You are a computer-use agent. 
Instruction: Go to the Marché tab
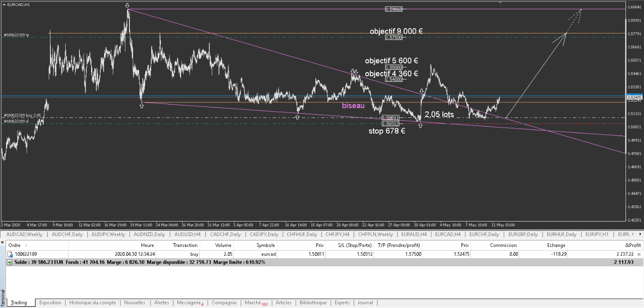[256, 303]
